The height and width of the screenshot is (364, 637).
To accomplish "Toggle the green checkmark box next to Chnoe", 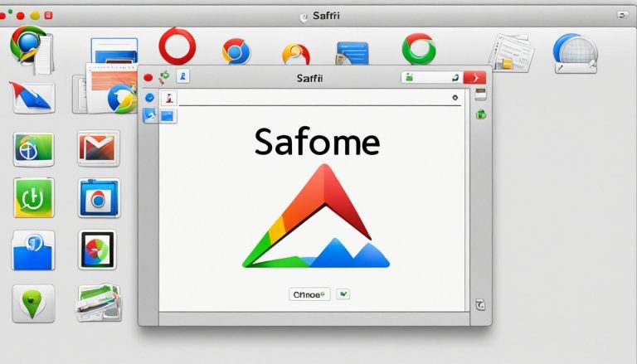I will pos(343,294).
